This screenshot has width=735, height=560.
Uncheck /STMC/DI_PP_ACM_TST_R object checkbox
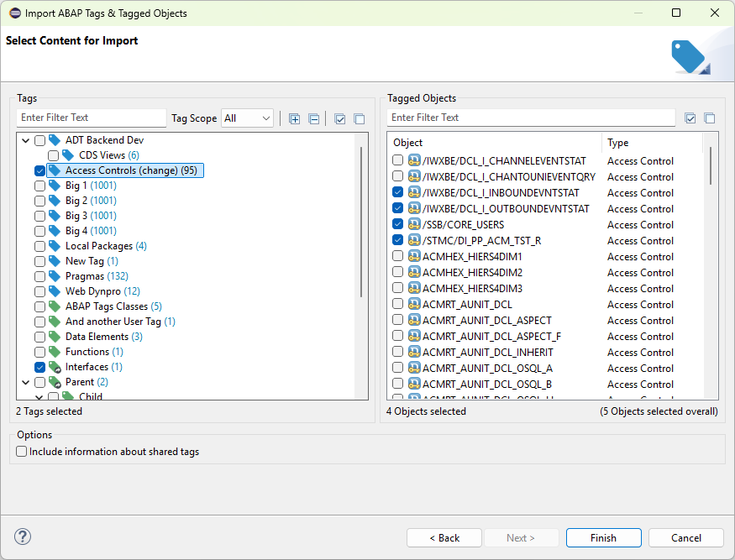pos(397,240)
